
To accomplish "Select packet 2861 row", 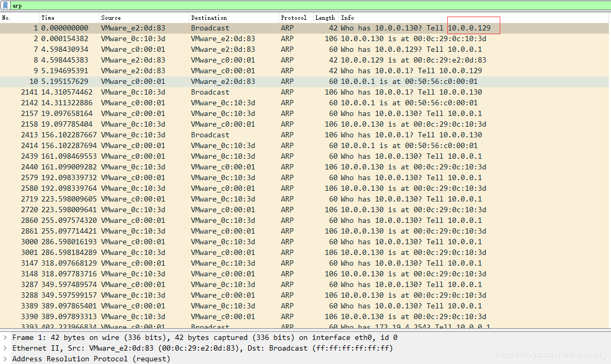I will point(304,231).
